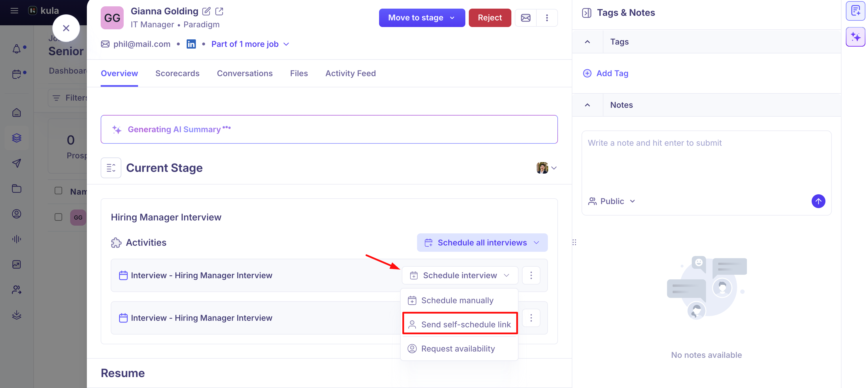Click the GG avatar in background list row
868x388 pixels.
(78, 217)
